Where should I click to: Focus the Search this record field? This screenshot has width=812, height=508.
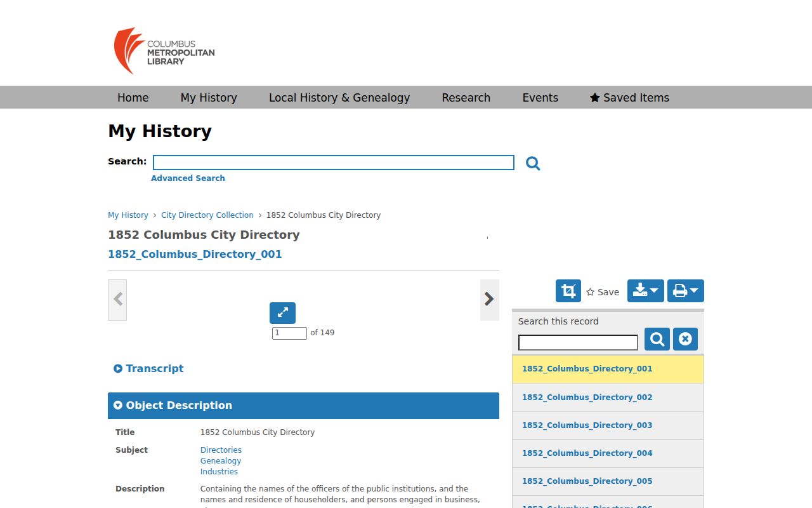tap(578, 343)
